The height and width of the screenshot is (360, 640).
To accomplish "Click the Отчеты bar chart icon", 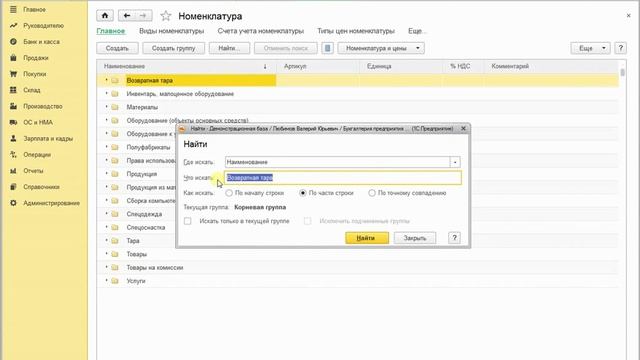I will [x=13, y=171].
